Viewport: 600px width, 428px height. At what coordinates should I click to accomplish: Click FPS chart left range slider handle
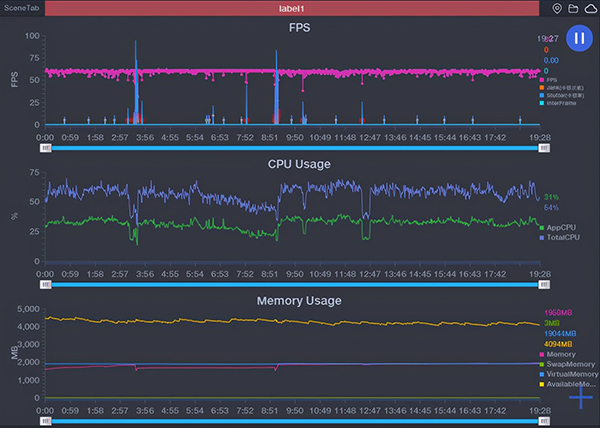(x=46, y=147)
